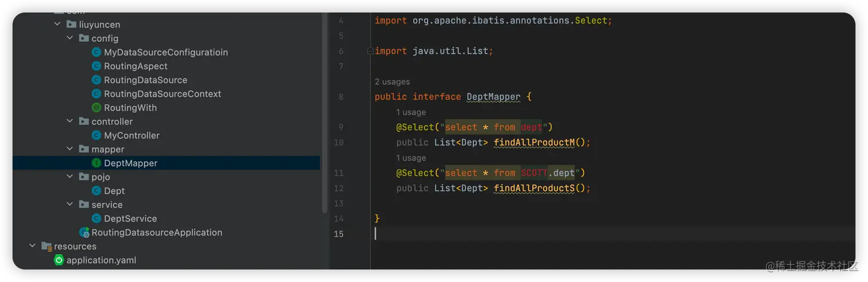868x282 pixels.
Task: Click the RoutingDataSource class icon
Action: click(96, 80)
